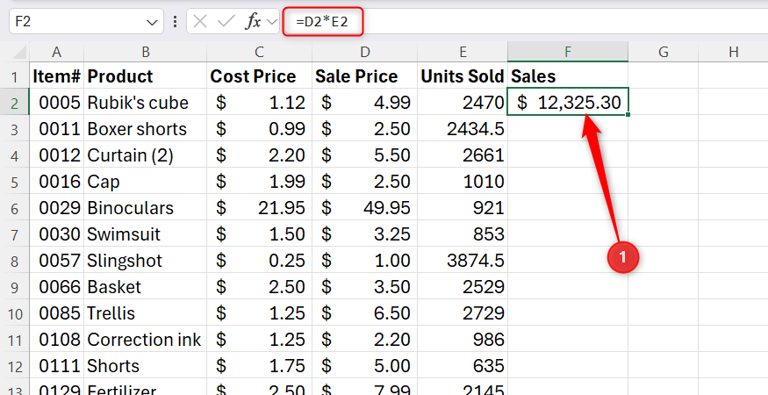
Task: Select column H header
Action: (x=733, y=52)
